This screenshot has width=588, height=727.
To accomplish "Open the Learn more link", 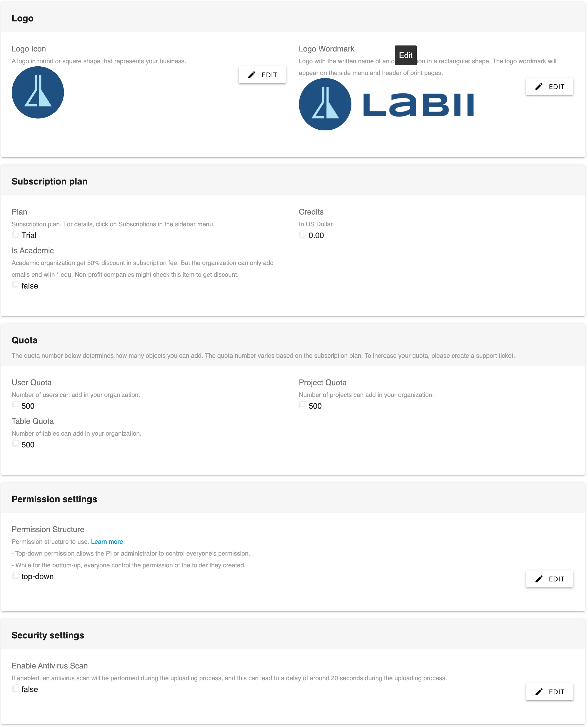I will [107, 542].
